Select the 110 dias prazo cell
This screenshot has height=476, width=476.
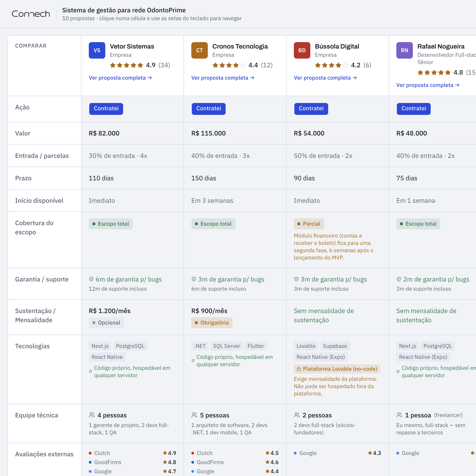[132, 178]
